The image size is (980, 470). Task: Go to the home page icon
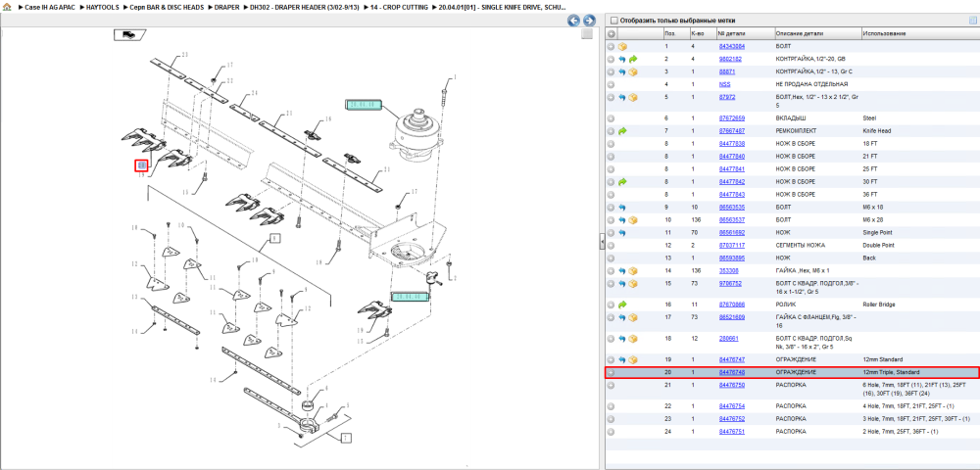7,7
